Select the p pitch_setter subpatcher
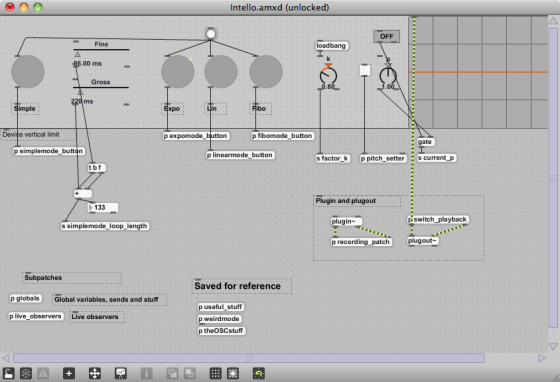The height and width of the screenshot is (382, 560). pos(382,158)
